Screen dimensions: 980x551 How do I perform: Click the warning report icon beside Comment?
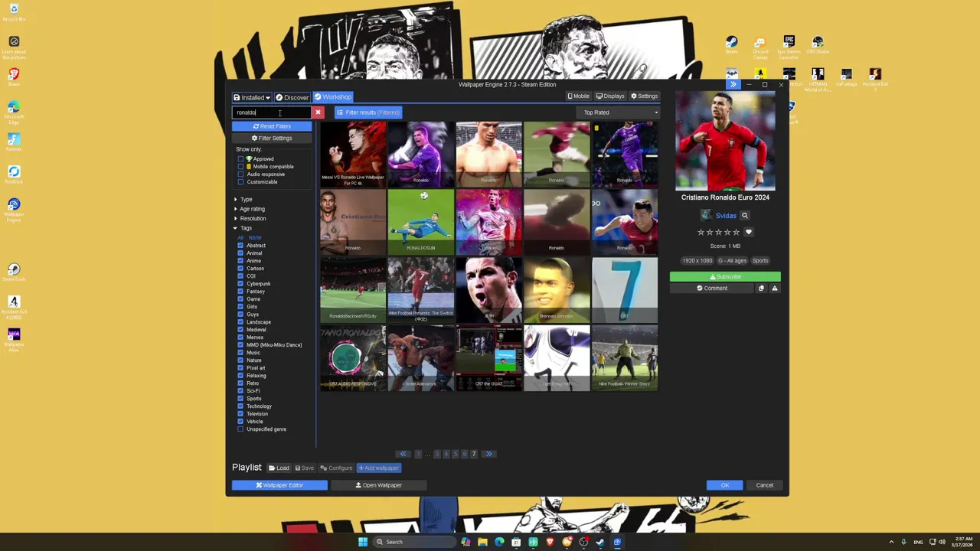(x=774, y=289)
